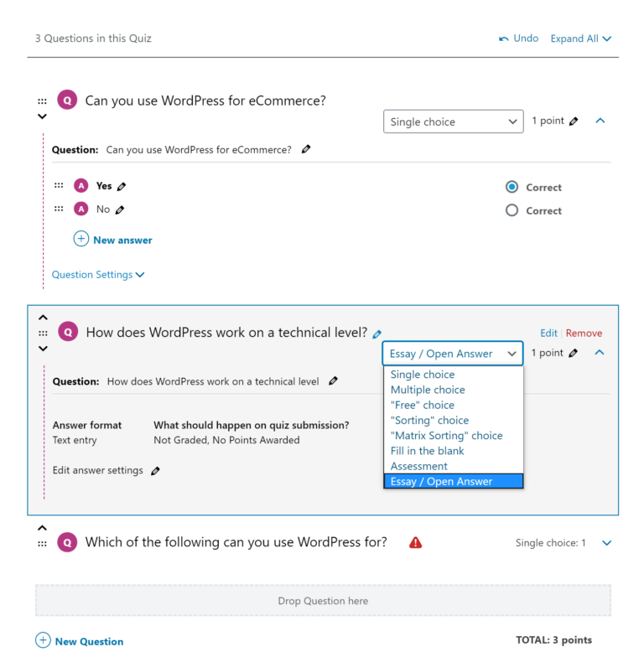This screenshot has height=657, width=644.
Task: Click the edit pencil next to Yes answer
Action: pyautogui.click(x=122, y=186)
